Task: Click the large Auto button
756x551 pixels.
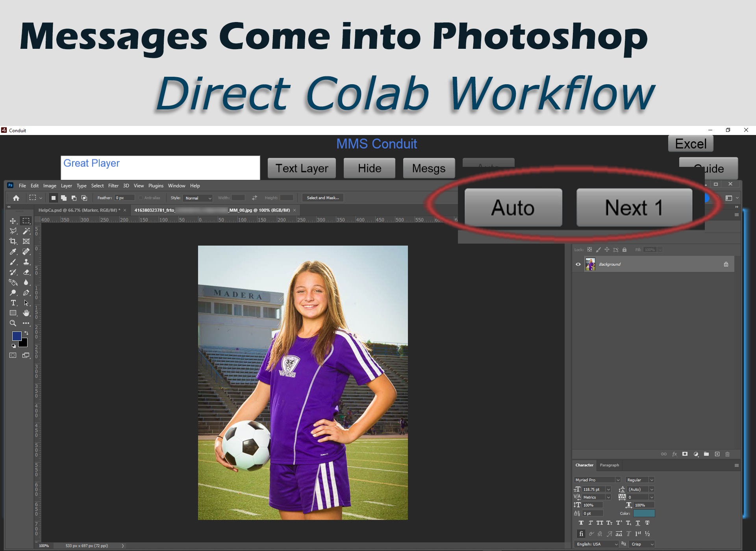Action: pyautogui.click(x=513, y=207)
